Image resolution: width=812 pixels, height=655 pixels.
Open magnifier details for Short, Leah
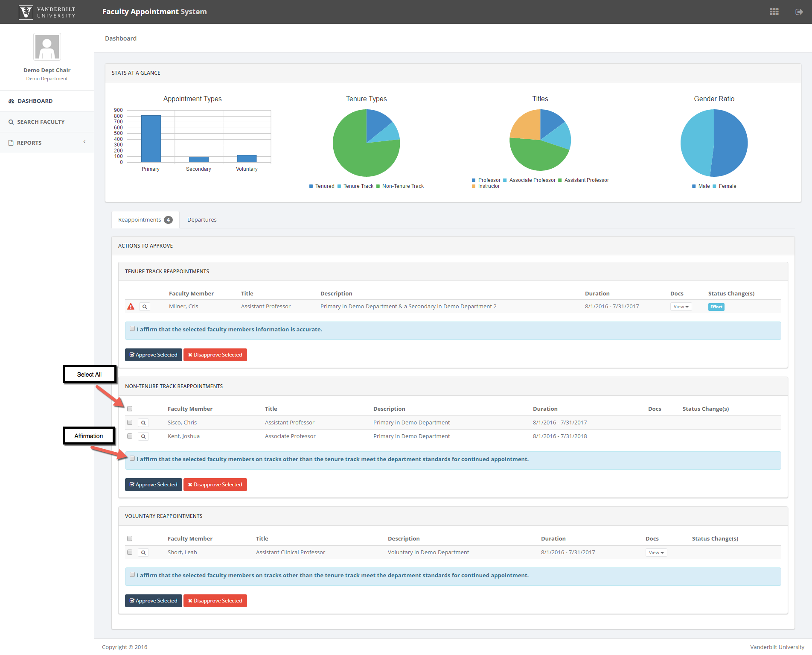[143, 553]
